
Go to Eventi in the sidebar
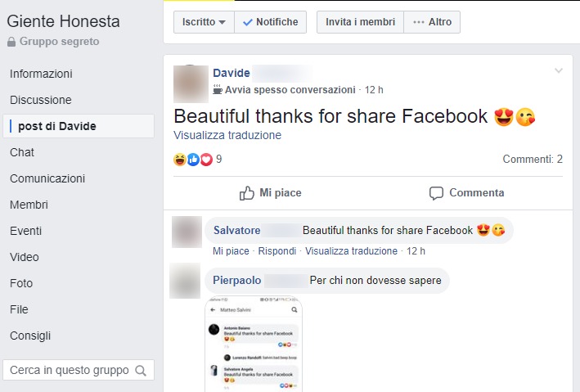point(25,231)
